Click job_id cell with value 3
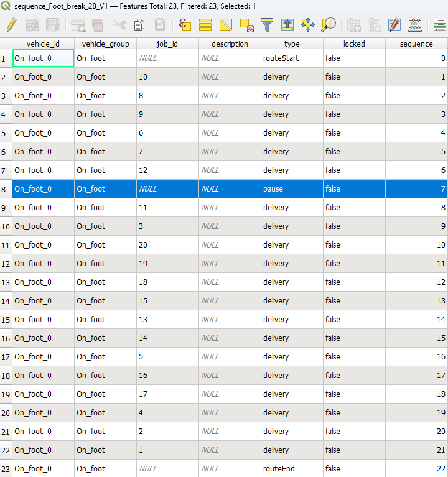The height and width of the screenshot is (477, 448). tap(167, 226)
